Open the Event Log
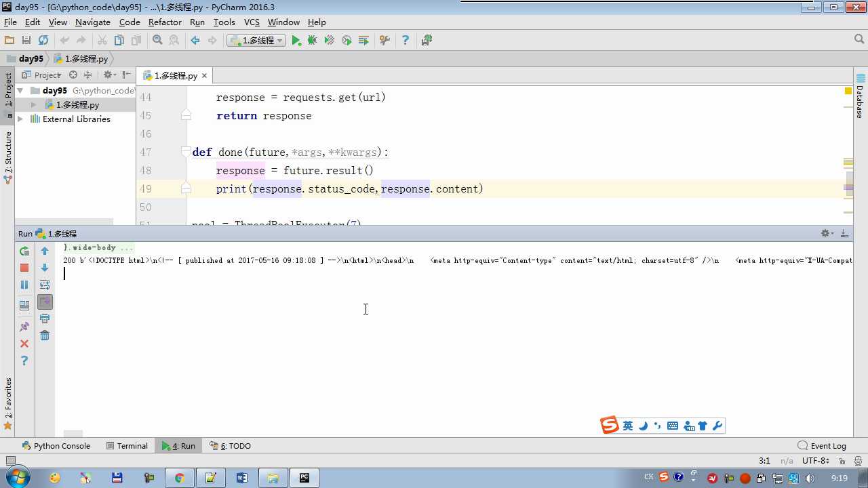The image size is (868, 488). tap(823, 446)
